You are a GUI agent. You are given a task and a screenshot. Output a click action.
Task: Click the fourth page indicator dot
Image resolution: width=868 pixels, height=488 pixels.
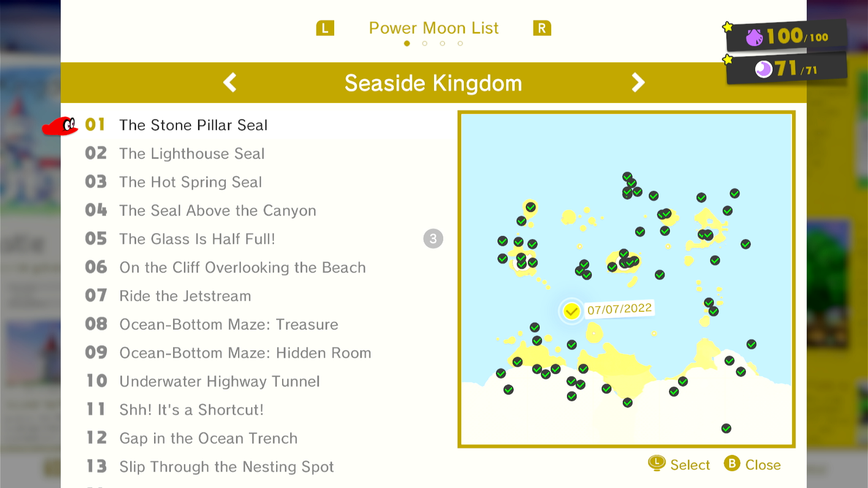(460, 43)
